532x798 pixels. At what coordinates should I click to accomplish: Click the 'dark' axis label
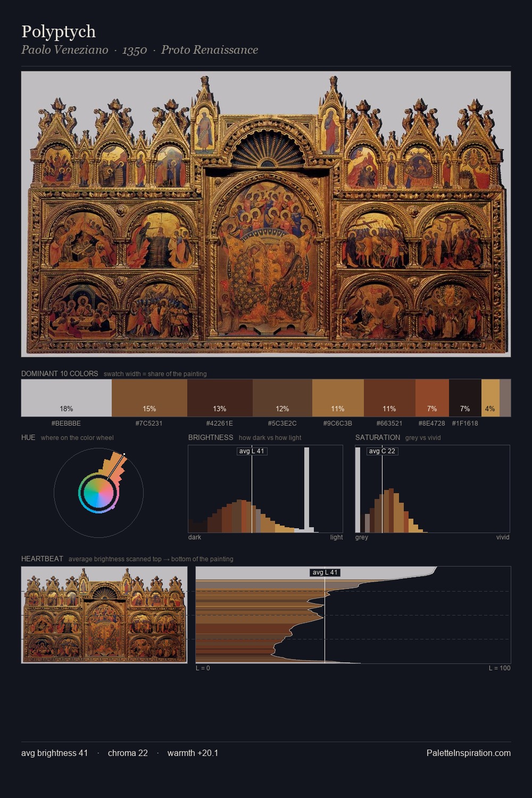pos(195,537)
